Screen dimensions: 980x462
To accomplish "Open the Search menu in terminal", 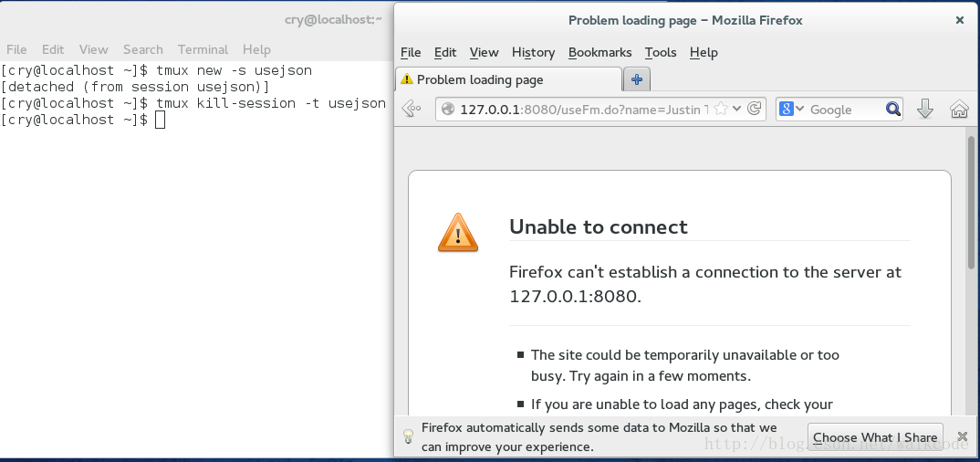I will click(x=142, y=49).
